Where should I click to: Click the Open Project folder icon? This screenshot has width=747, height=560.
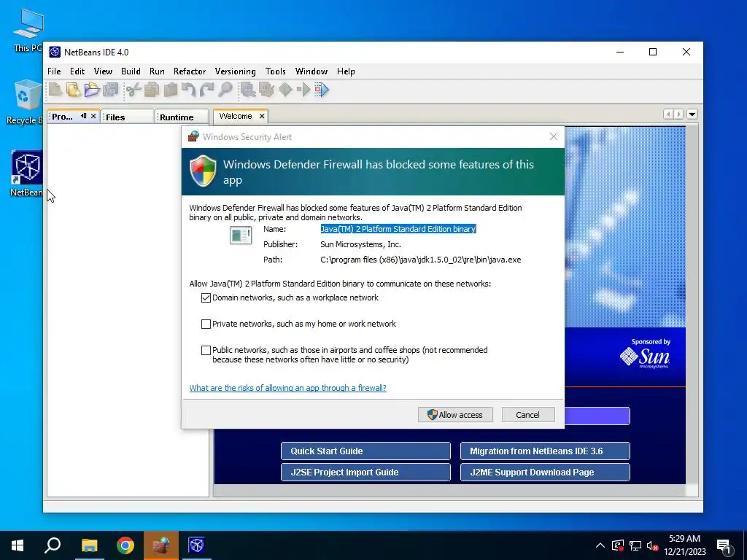(x=92, y=90)
